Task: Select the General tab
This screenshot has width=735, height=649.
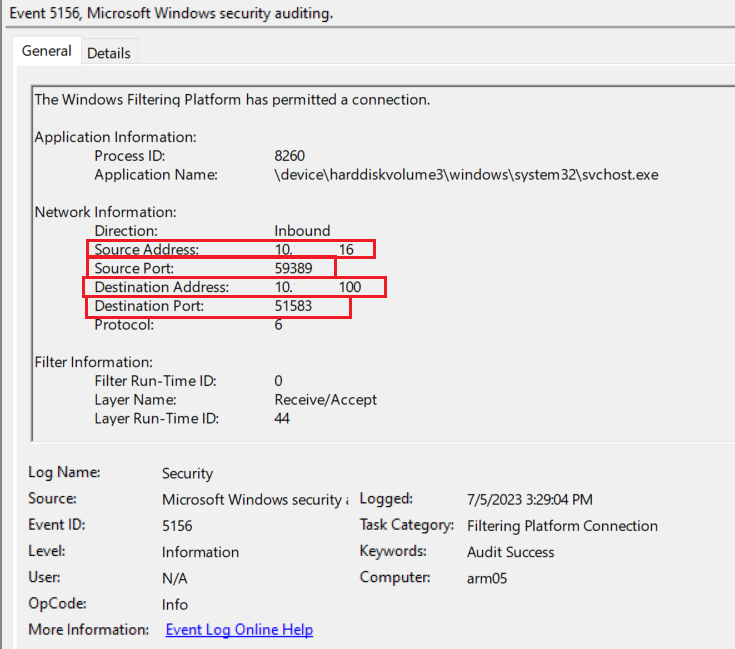Action: pos(46,51)
